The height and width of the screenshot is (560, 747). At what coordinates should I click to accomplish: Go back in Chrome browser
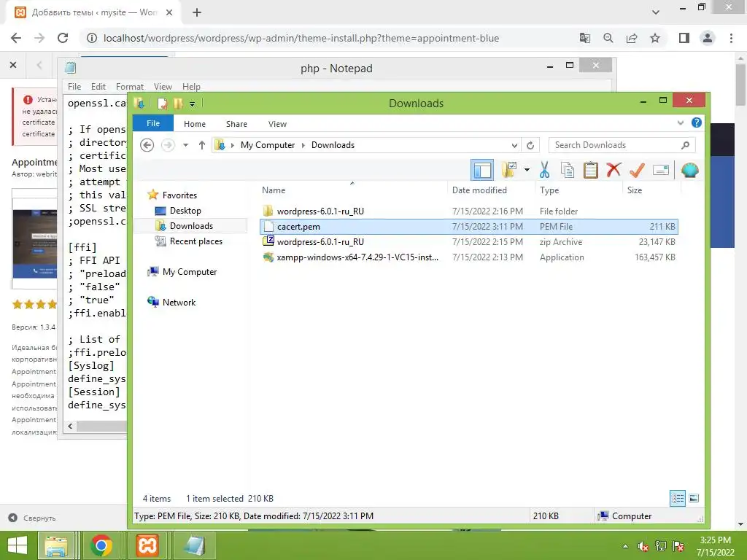point(16,38)
